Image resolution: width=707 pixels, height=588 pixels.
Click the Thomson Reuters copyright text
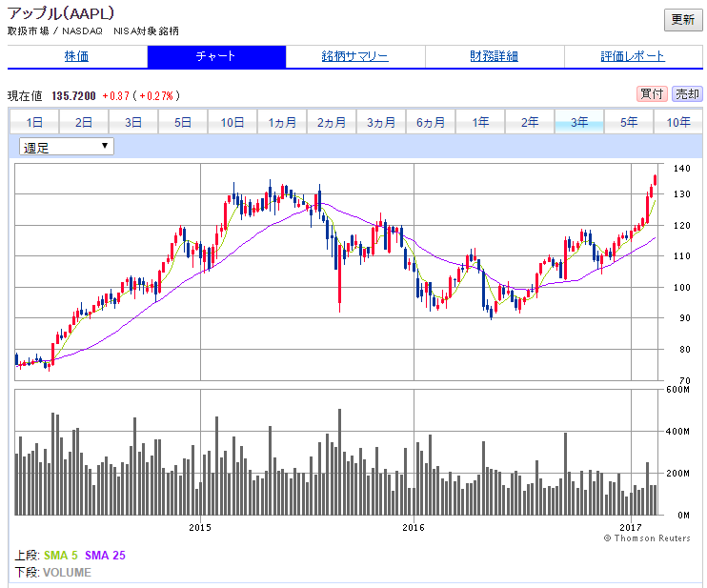647,538
